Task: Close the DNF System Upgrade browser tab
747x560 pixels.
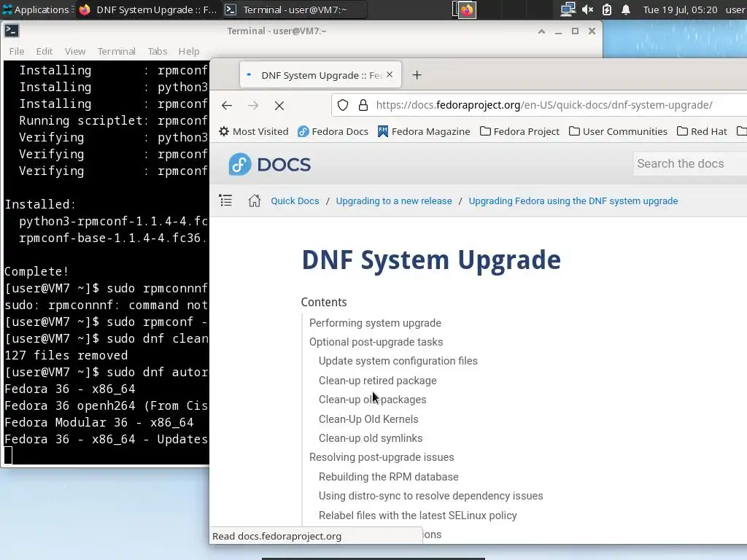Action: tap(390, 74)
